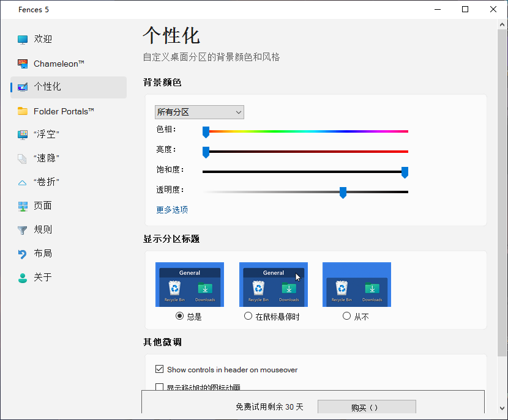This screenshot has height=420, width=508.
Task: Click the 更多选项 link
Action: tap(172, 210)
